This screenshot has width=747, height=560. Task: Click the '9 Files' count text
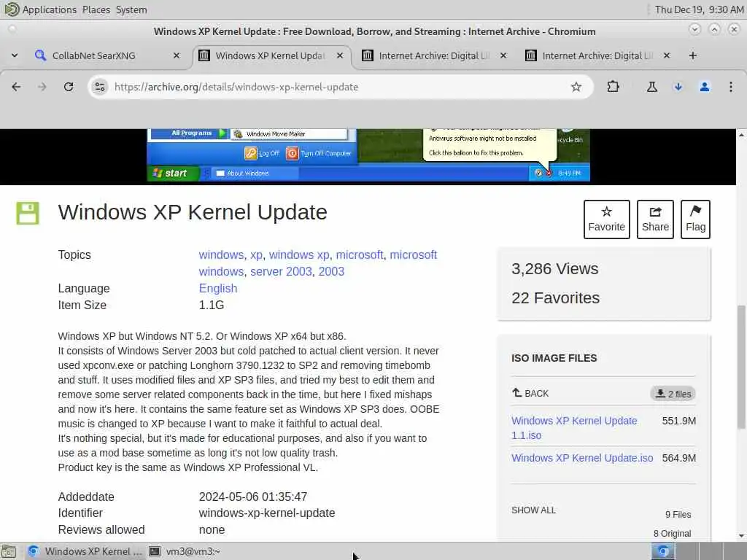click(x=678, y=514)
